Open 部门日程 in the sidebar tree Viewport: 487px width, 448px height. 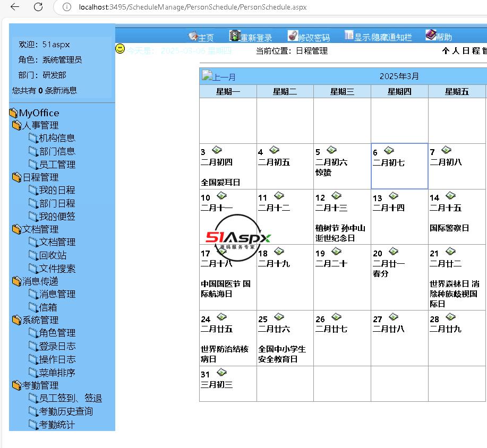(57, 203)
